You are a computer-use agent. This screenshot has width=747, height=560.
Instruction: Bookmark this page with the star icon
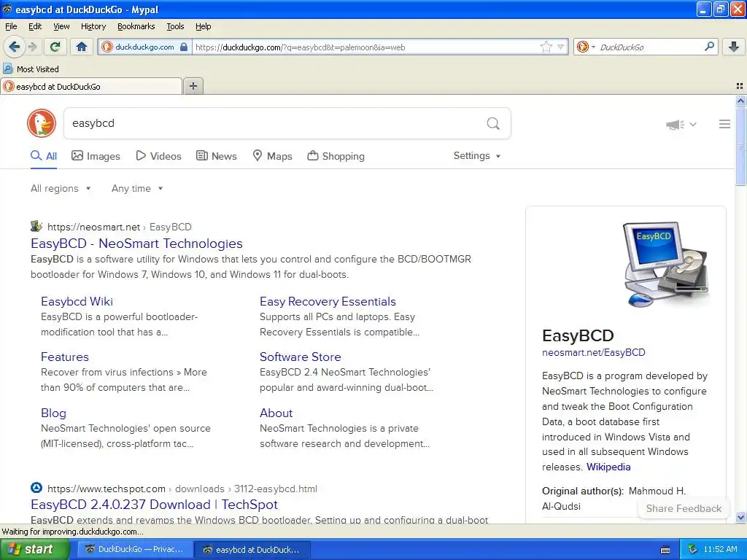pos(546,47)
